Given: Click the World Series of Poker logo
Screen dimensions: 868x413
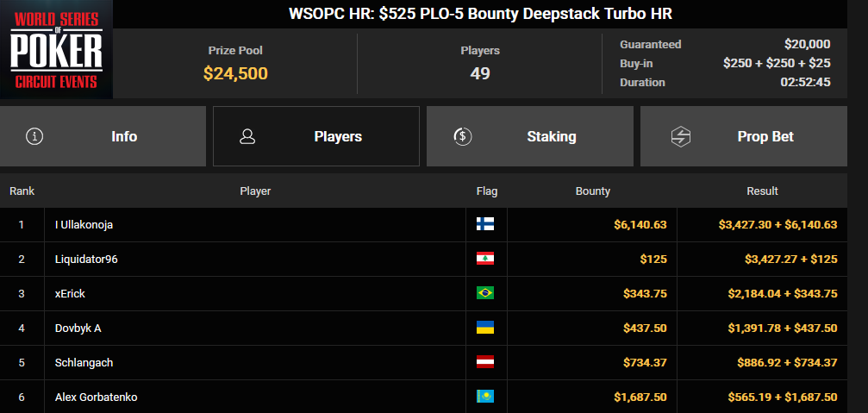Looking at the screenshot, I should (57, 50).
